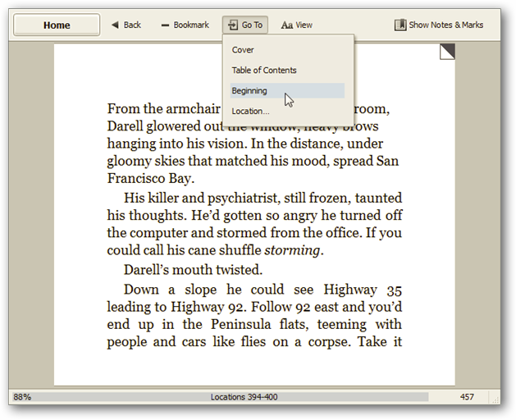Click the Go To arrow icon
This screenshot has width=516, height=420.
(233, 25)
